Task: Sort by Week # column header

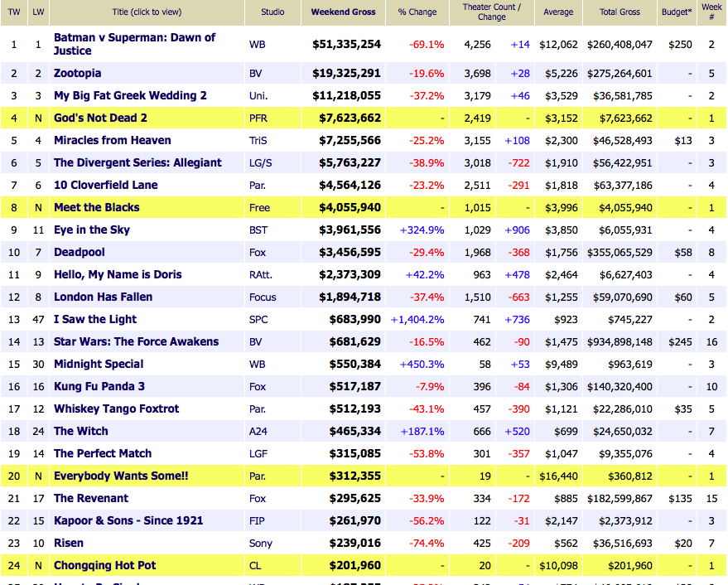Action: click(x=711, y=12)
